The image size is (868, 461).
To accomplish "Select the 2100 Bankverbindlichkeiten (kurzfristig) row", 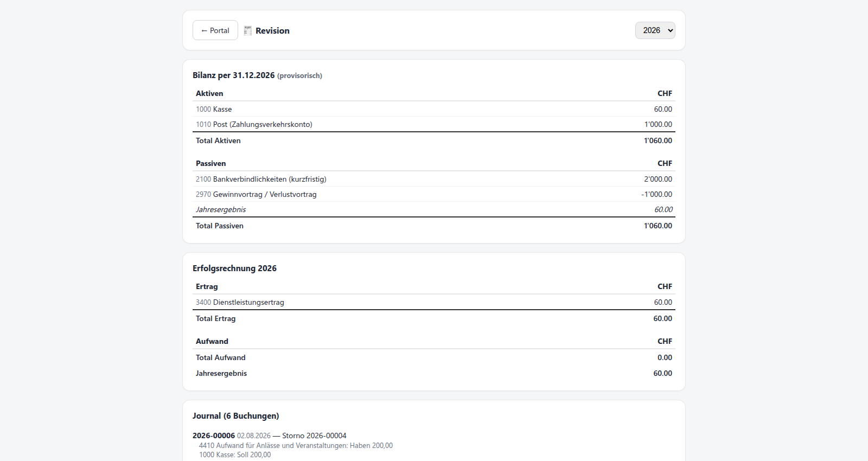I will click(434, 179).
